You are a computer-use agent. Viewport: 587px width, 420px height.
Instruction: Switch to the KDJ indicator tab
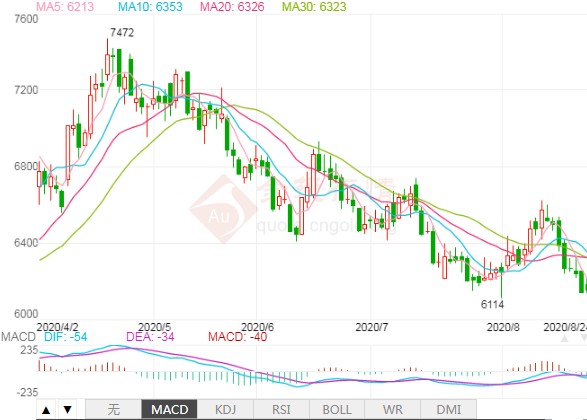(225, 409)
